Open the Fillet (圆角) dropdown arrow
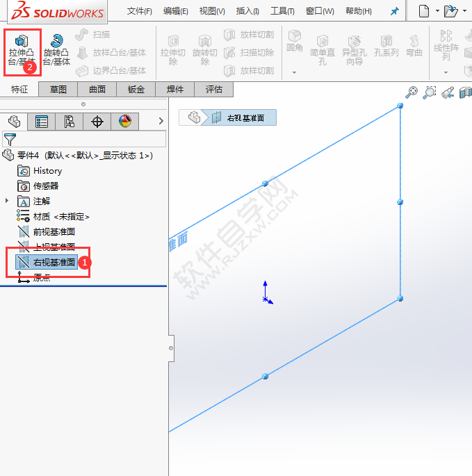Screen dimensions: 472x476 tap(294, 72)
